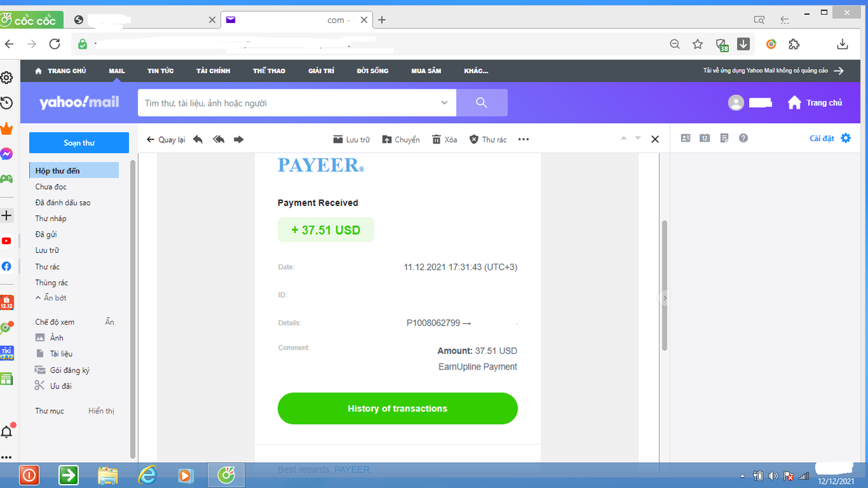Screen dimensions: 868x488
Task: Select MAIL in the top navigation
Action: click(117, 71)
